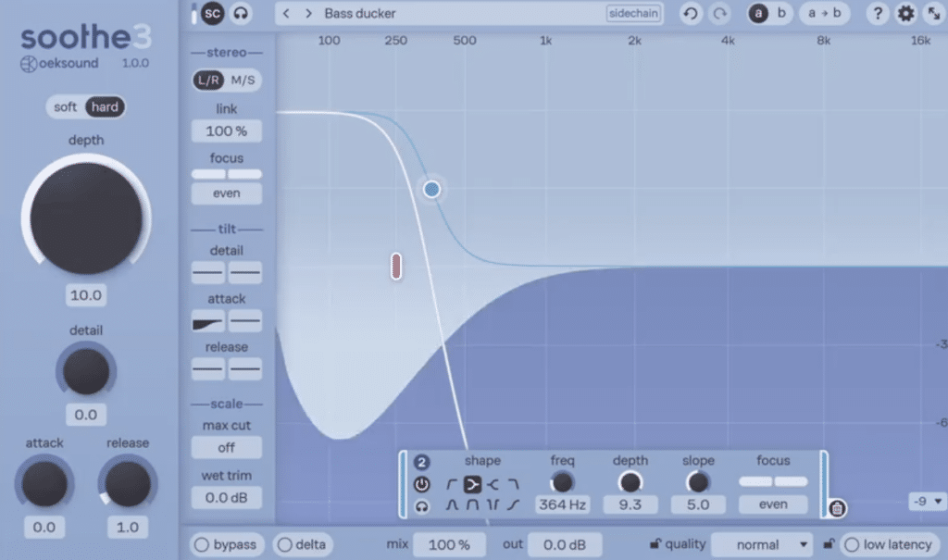Click the low latency lock icon
948x560 pixels.
[x=829, y=543]
